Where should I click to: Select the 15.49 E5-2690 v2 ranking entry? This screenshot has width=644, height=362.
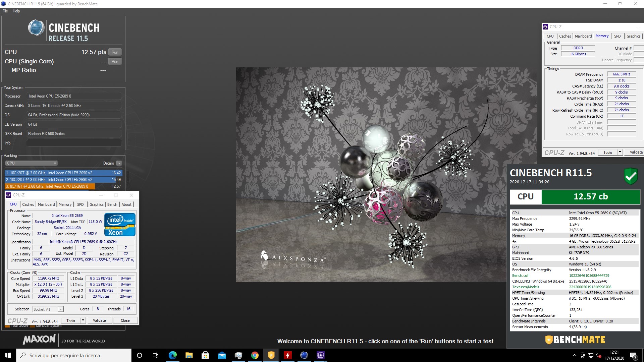point(63,180)
